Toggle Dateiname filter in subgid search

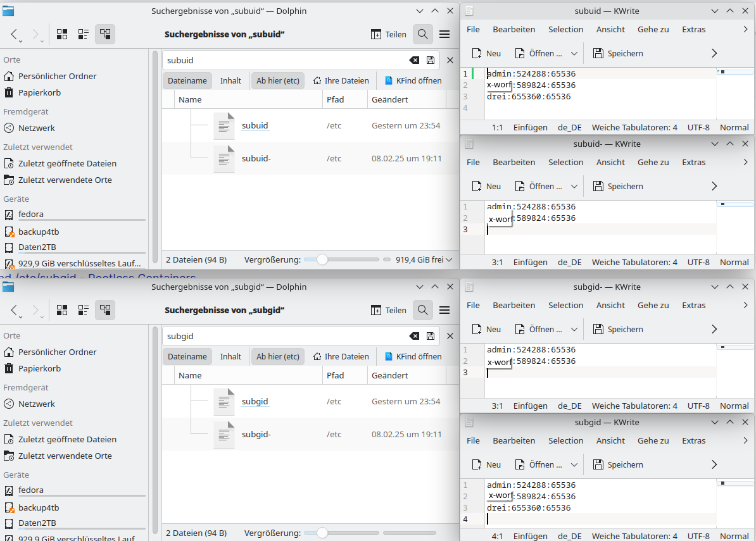(187, 356)
